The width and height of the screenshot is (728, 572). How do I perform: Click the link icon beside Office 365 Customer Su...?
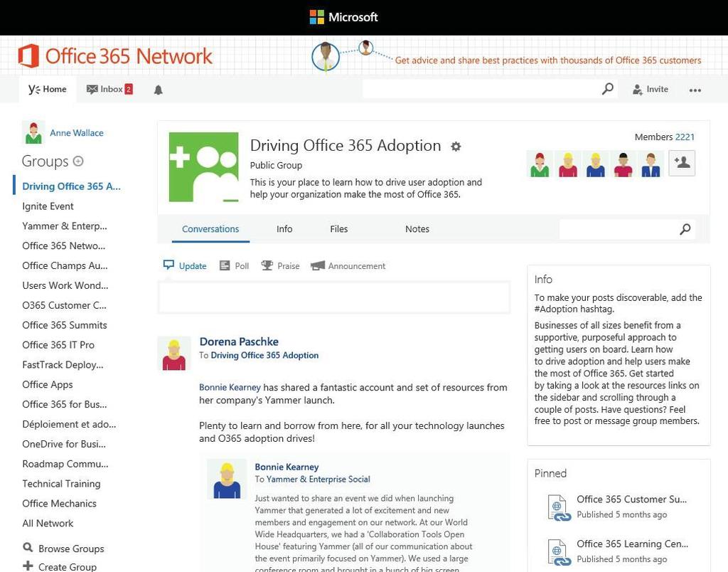(559, 508)
